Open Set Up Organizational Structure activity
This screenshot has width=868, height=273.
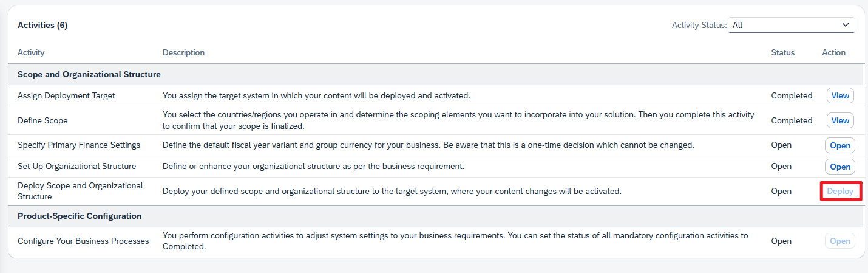click(840, 167)
